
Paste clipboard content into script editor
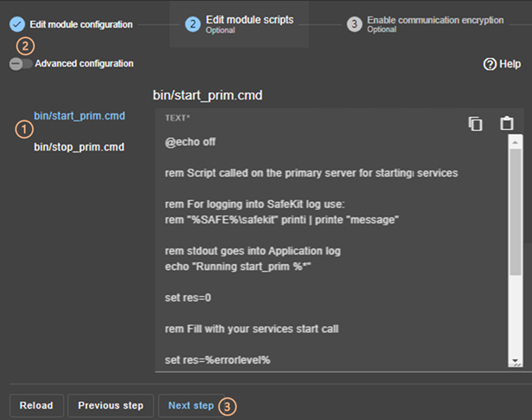tap(507, 124)
